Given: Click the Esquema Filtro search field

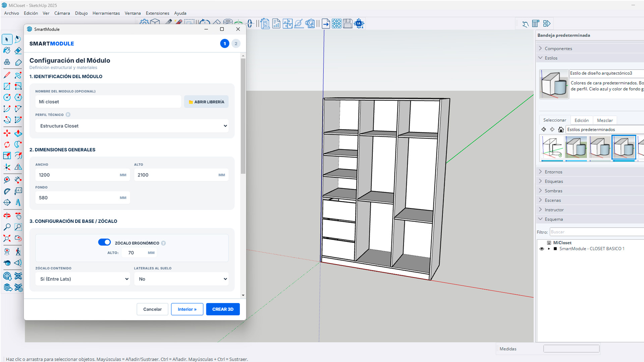Looking at the screenshot, I should pos(596,232).
